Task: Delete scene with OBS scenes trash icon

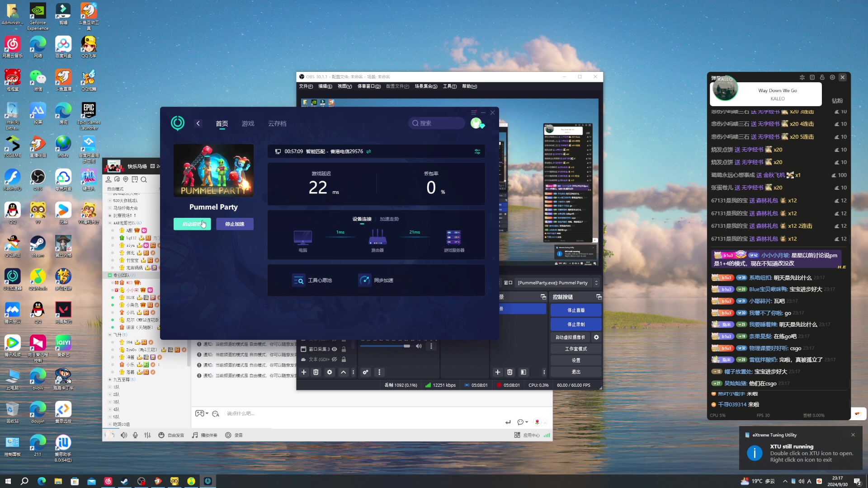Action: [510, 372]
